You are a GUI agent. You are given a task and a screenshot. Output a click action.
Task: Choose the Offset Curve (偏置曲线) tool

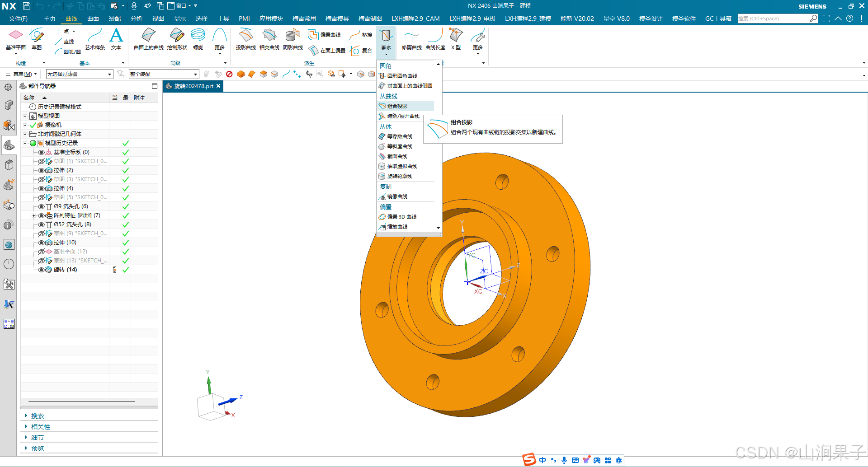[x=325, y=35]
